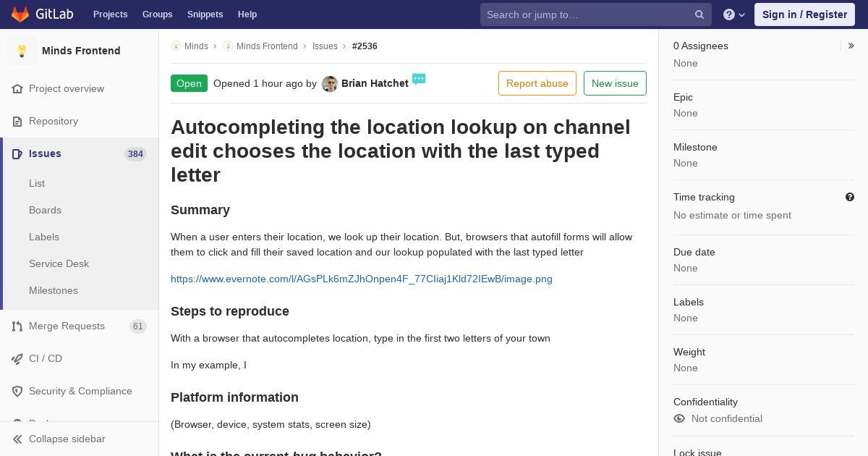
Task: Click the 384 issues count badge
Action: (x=135, y=154)
